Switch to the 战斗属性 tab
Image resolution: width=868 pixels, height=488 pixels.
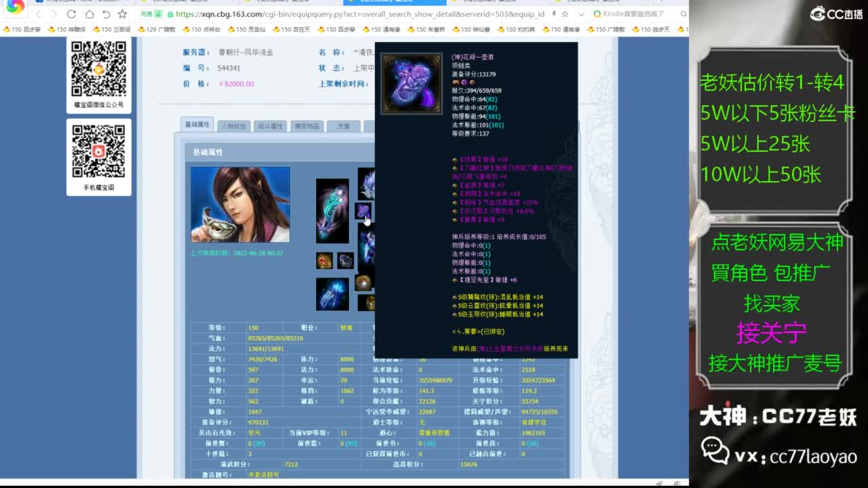(x=269, y=126)
